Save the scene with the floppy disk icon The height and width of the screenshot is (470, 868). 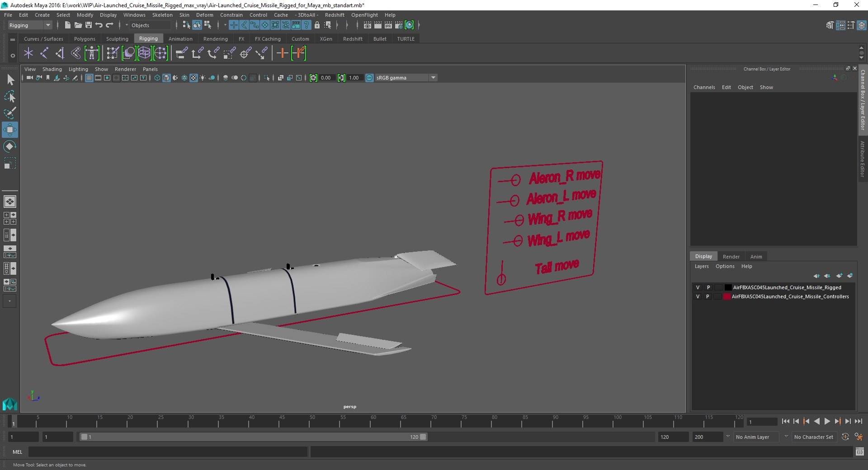(x=88, y=25)
